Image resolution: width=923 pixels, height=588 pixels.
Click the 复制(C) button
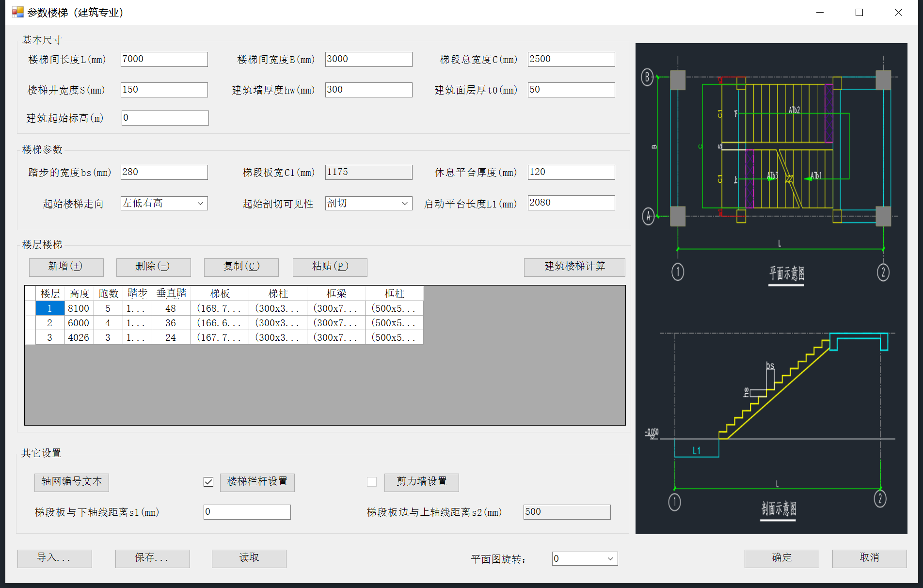[x=241, y=267]
